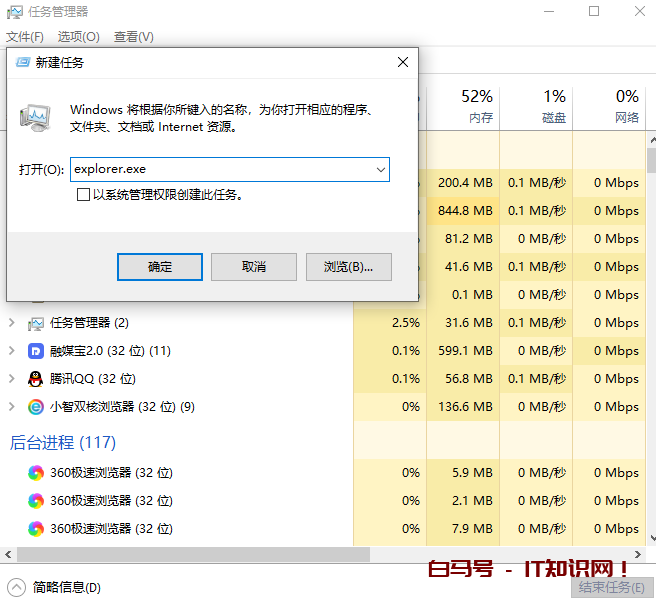The height and width of the screenshot is (607, 656).
Task: Open the 打开 combo box dropdown arrow
Action: tap(380, 170)
